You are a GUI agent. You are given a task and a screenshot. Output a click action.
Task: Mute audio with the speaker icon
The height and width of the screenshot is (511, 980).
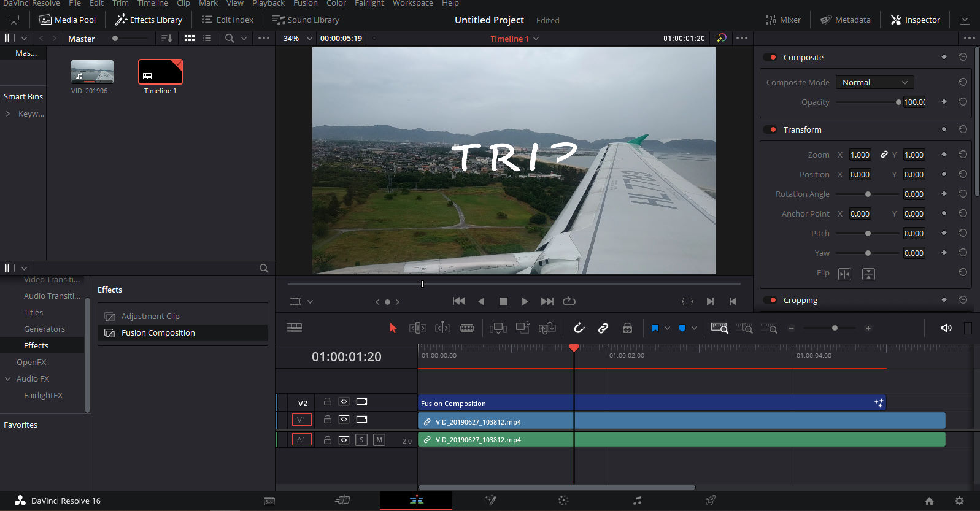click(946, 328)
